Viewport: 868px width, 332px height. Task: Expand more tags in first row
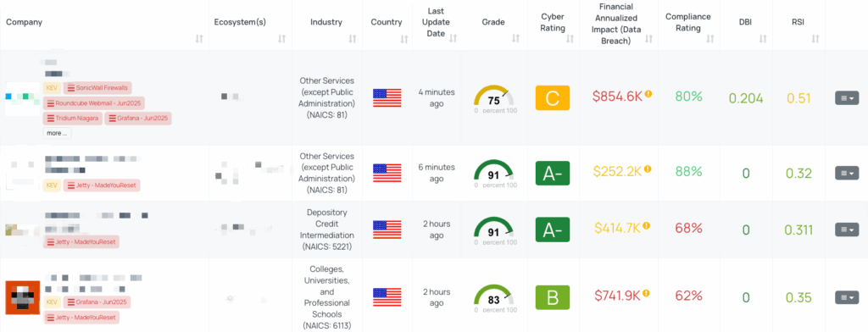click(x=57, y=133)
